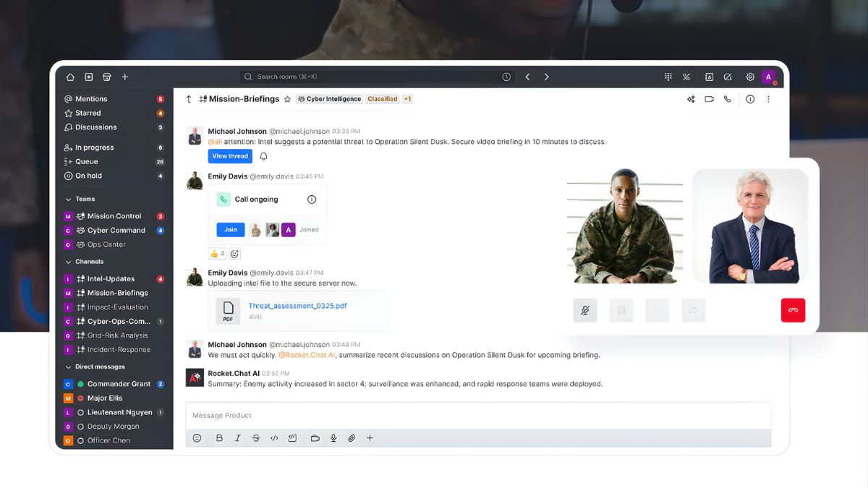The image size is (868, 488).
Task: Collapse the Teams section in sidebar
Action: (x=69, y=199)
